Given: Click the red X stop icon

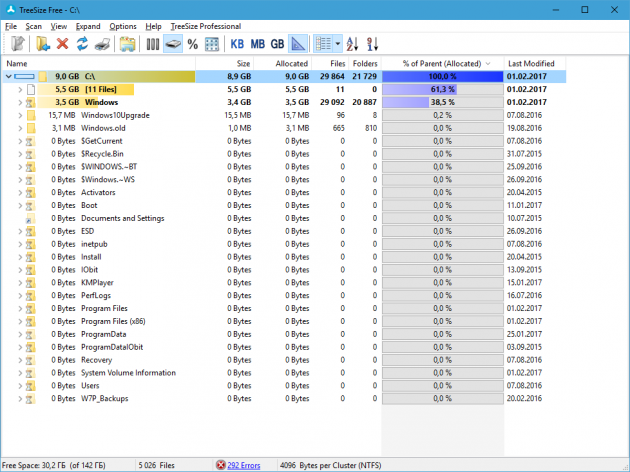Looking at the screenshot, I should (x=62, y=44).
